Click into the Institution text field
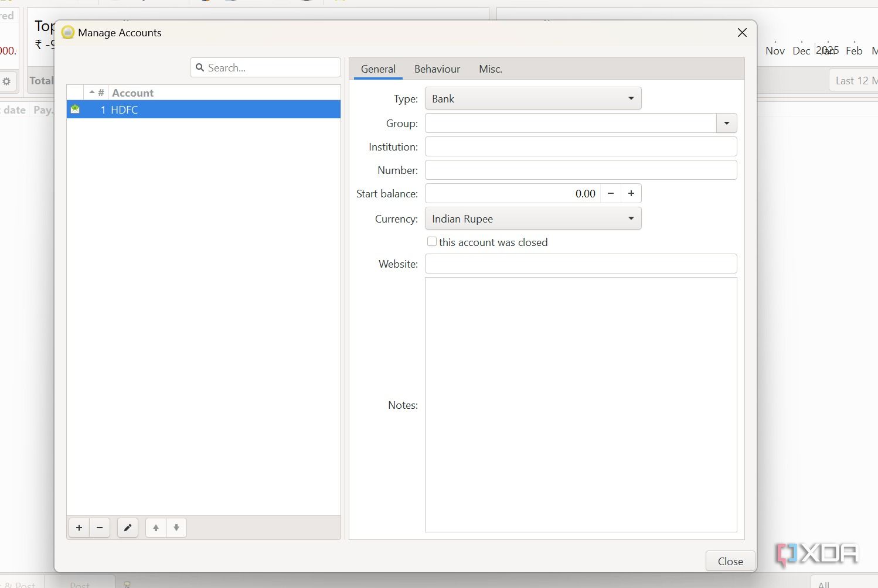The image size is (878, 588). pos(581,146)
